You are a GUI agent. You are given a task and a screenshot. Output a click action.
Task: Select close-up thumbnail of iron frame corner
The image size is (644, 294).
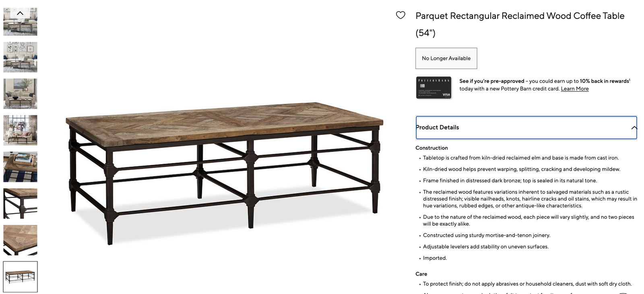[20, 204]
